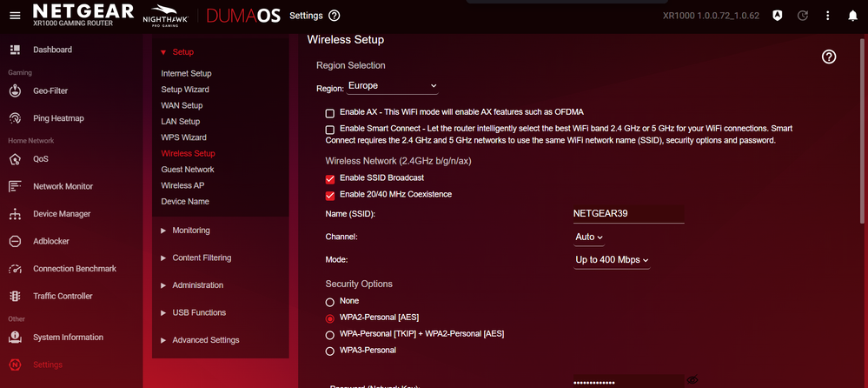Open the shield icon in top bar
This screenshot has height=388, width=868.
coord(778,16)
